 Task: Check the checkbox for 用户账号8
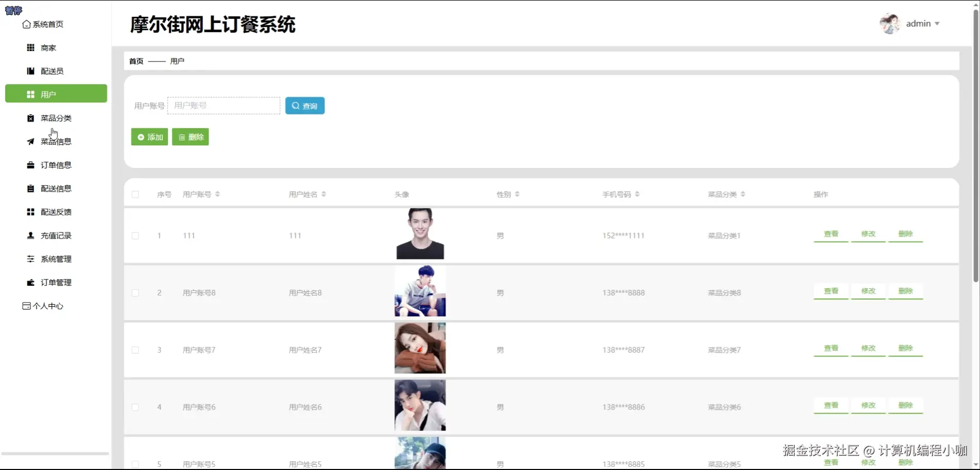[x=135, y=292]
